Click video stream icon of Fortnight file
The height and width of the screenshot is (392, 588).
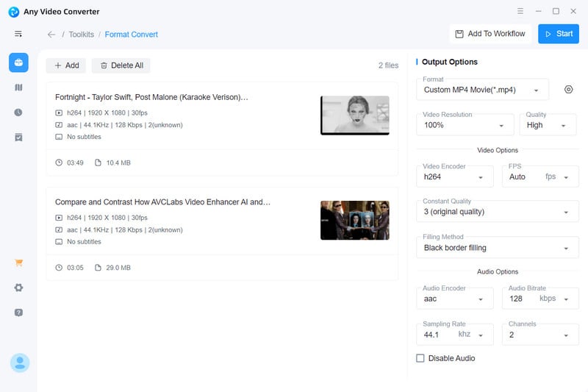coord(59,113)
